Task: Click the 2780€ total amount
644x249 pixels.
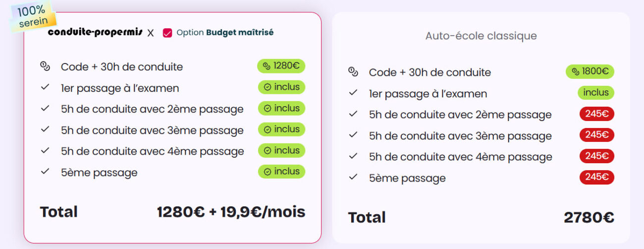Action: [589, 217]
